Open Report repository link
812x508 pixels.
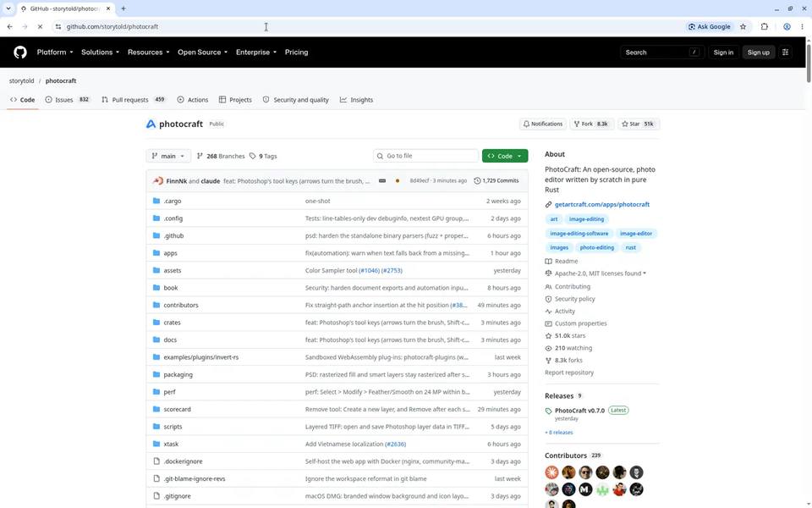pyautogui.click(x=569, y=373)
